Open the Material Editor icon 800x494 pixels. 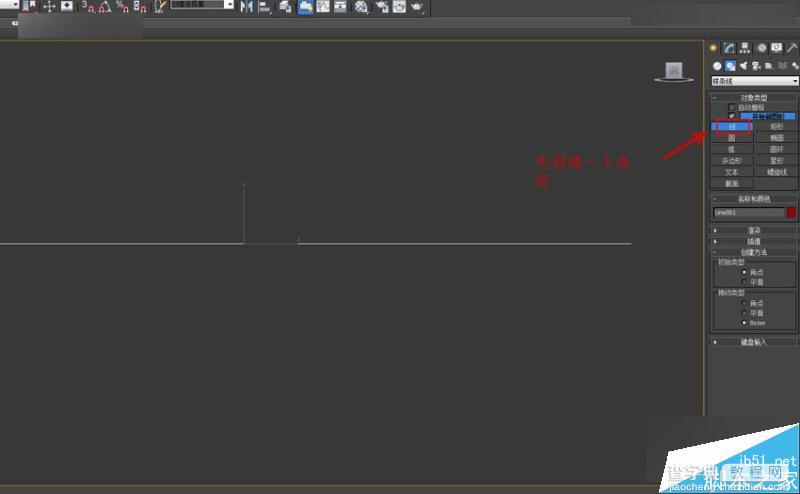coord(361,7)
